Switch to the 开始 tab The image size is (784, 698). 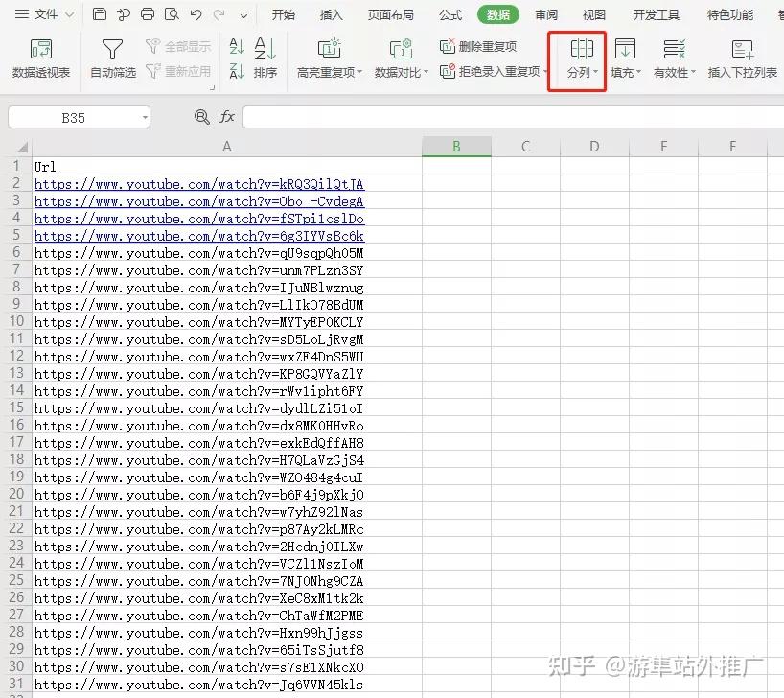[x=284, y=15]
